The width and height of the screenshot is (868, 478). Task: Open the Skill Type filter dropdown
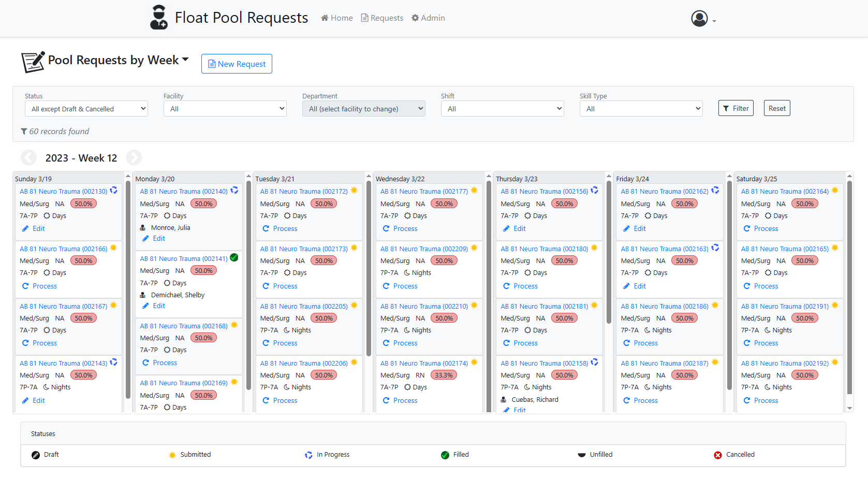(x=641, y=109)
